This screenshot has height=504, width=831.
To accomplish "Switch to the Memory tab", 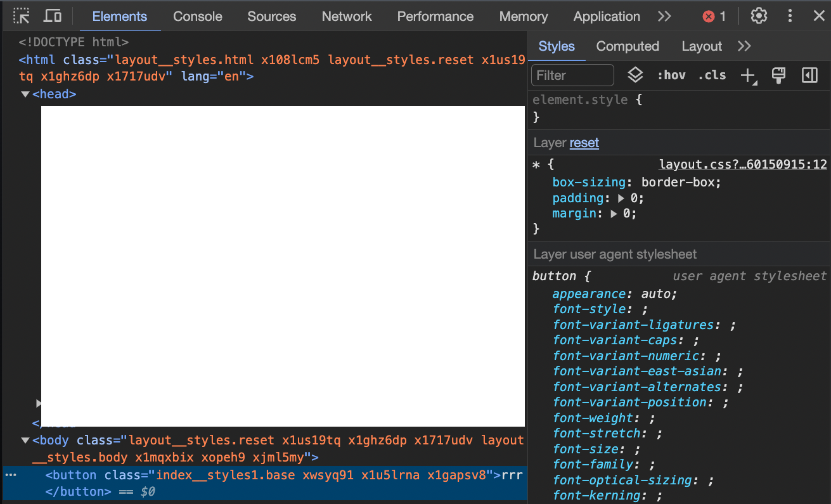I will point(524,16).
